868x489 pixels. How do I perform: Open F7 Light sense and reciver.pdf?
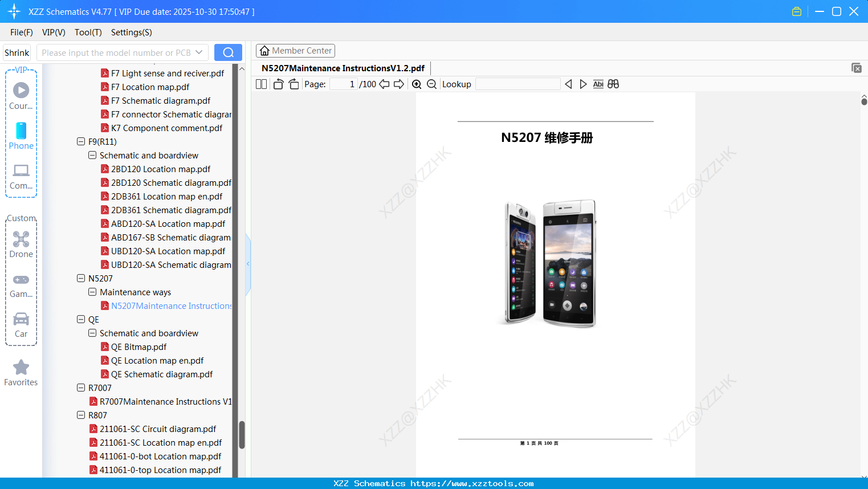(168, 73)
